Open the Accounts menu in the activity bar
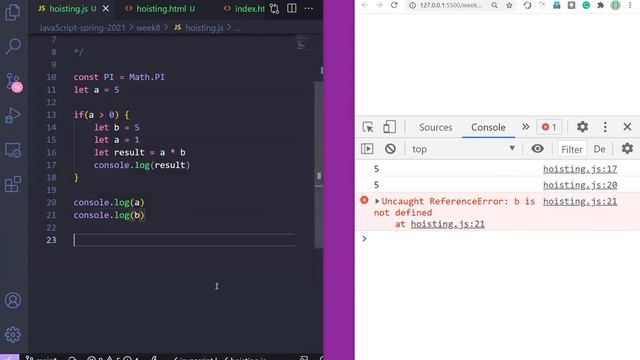640x360 pixels. [x=13, y=300]
